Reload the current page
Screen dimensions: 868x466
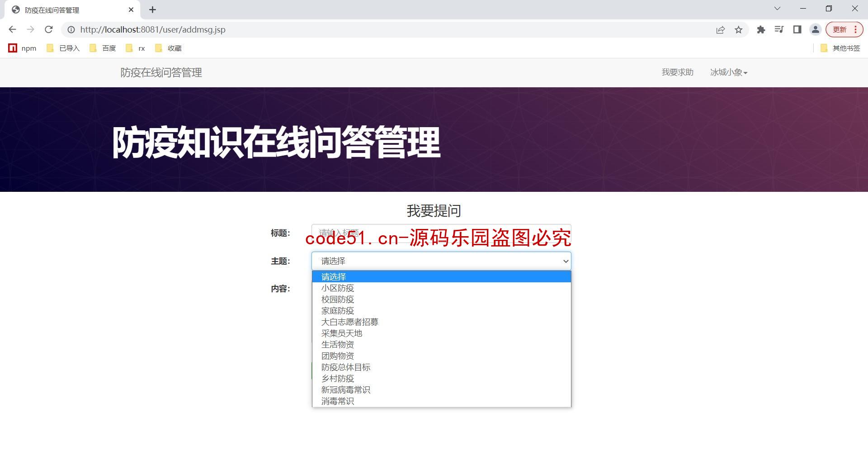coord(48,29)
